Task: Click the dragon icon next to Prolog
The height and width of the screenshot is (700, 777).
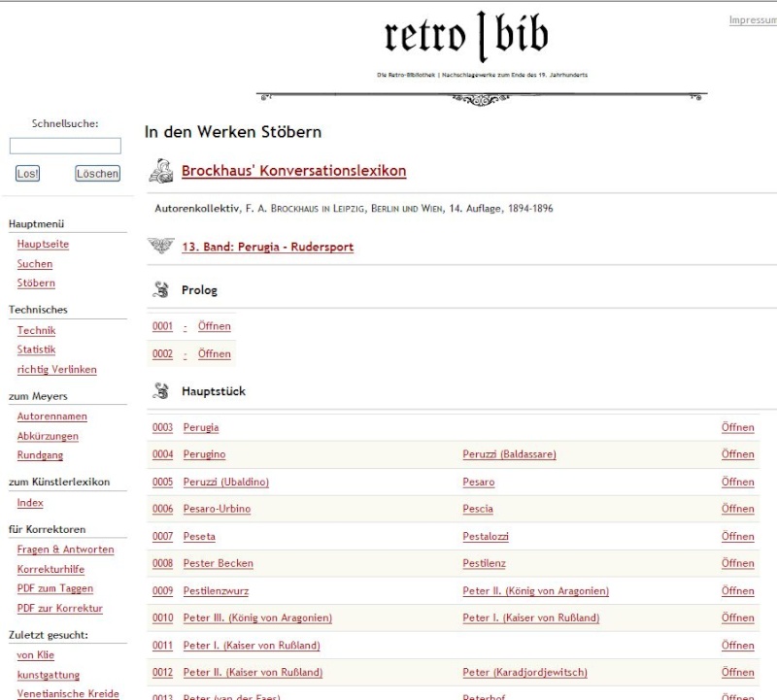Action: [160, 290]
